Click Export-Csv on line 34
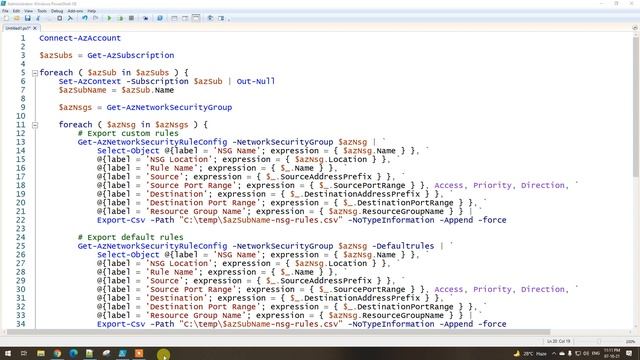The width and height of the screenshot is (640, 360). (121, 324)
